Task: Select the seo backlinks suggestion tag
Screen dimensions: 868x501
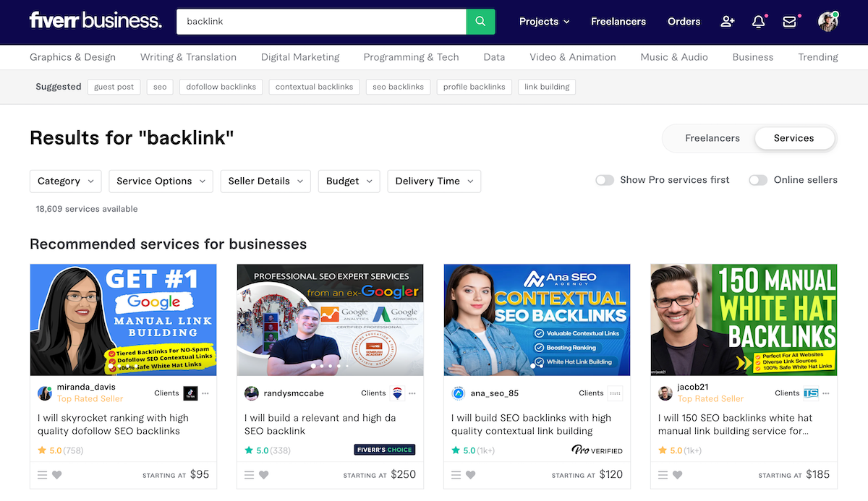Action: [399, 87]
